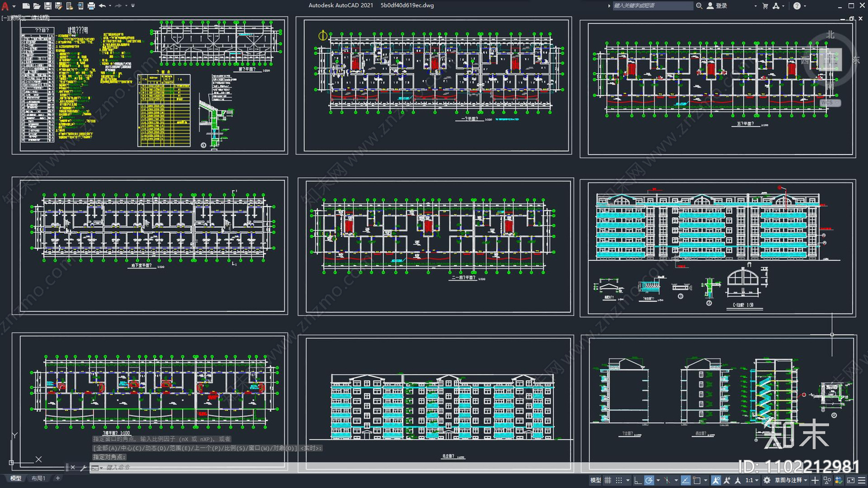Undo the last action

[102, 6]
